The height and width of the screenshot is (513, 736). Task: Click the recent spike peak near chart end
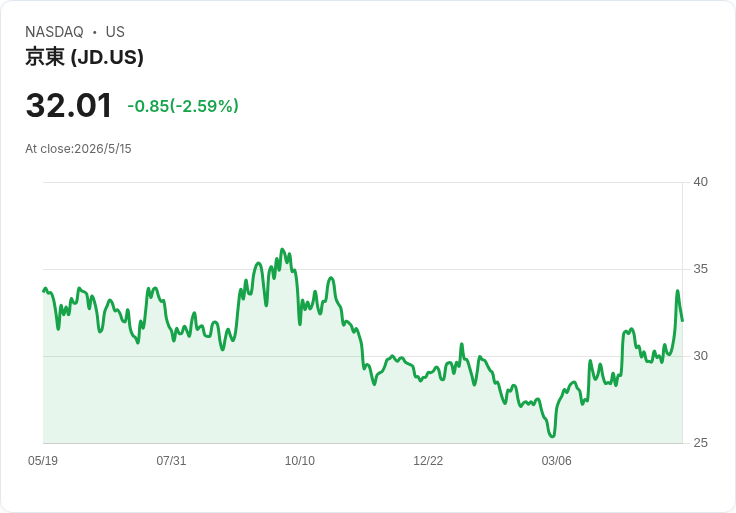(677, 291)
